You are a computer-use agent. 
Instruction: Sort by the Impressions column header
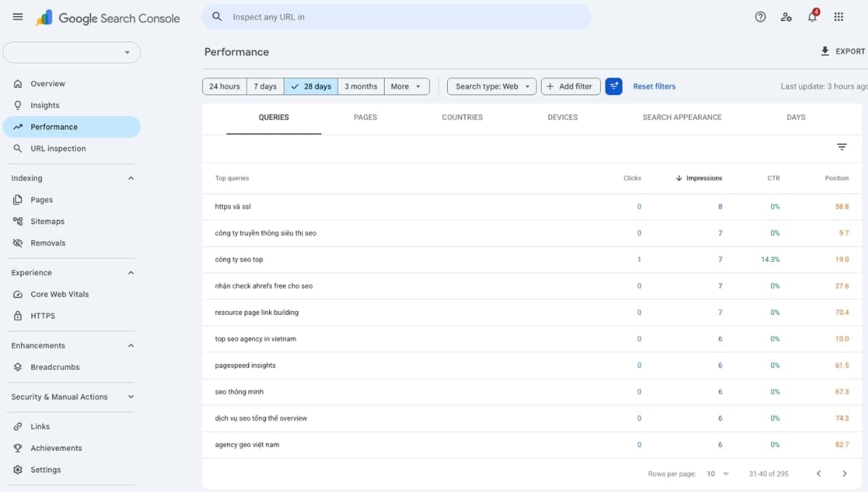tap(699, 178)
